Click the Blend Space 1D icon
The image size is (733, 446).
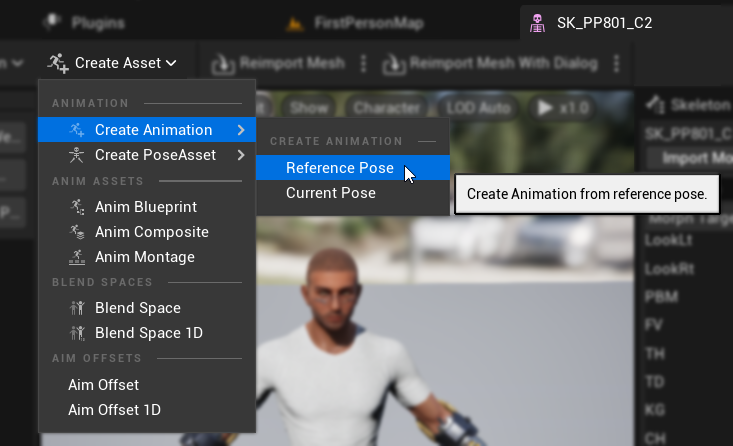77,333
